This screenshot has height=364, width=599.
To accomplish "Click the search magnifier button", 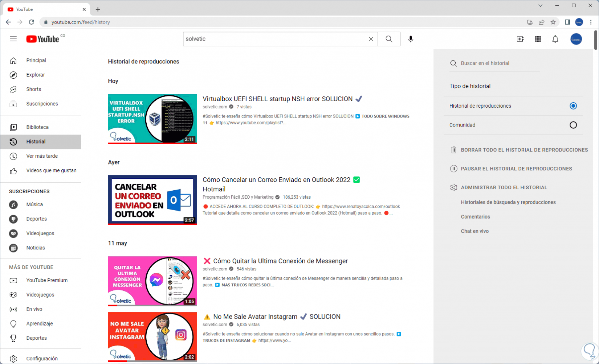I will coord(389,39).
